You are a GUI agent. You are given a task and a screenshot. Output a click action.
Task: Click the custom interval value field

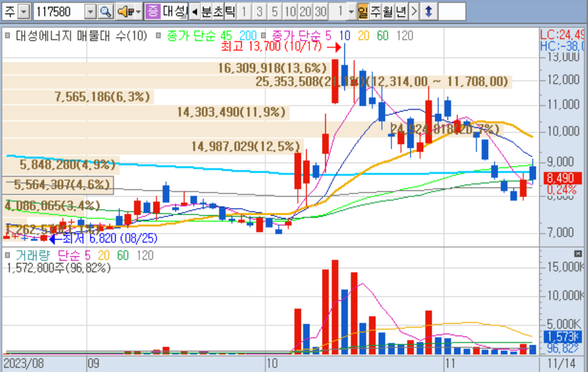pyautogui.click(x=338, y=12)
